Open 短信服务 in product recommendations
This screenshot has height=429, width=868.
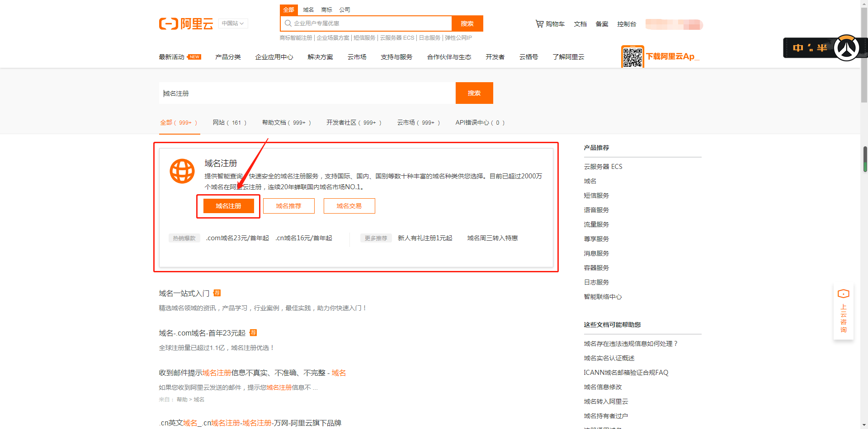tap(596, 196)
